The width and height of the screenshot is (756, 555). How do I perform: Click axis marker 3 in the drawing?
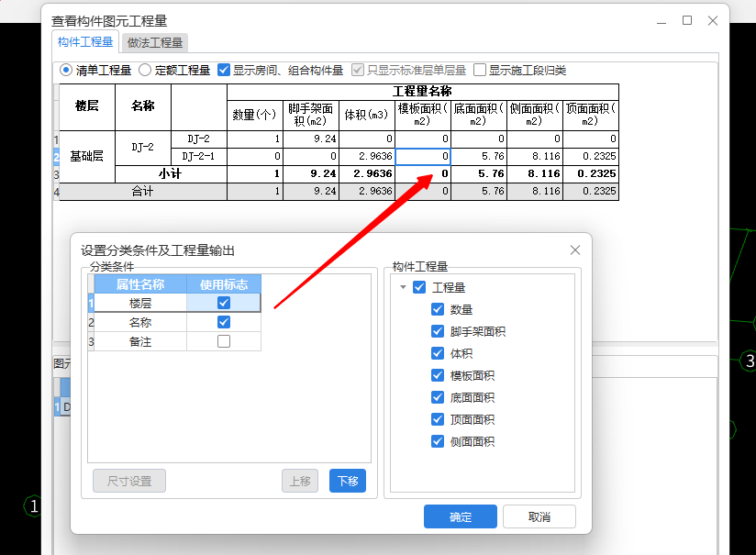(x=749, y=361)
